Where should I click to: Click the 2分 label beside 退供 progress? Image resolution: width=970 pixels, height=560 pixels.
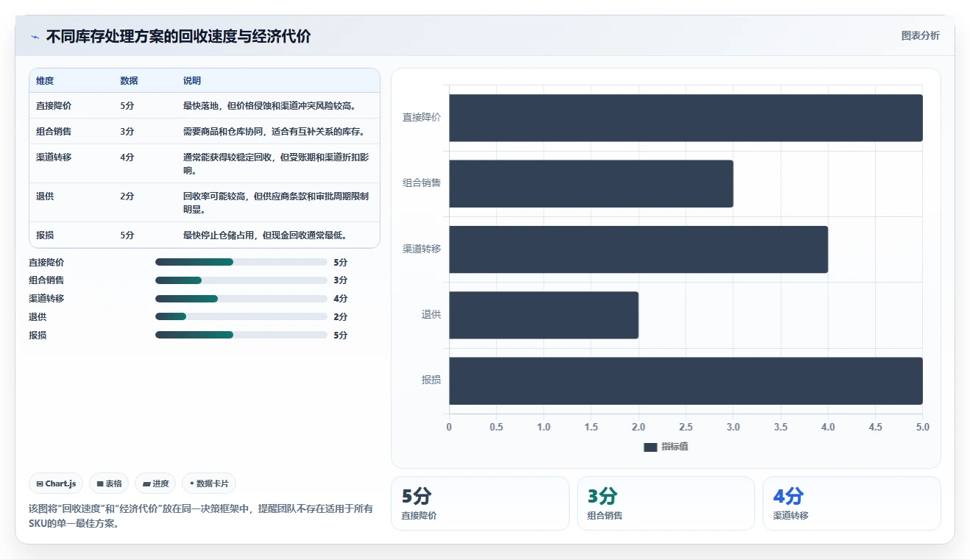[x=340, y=317]
